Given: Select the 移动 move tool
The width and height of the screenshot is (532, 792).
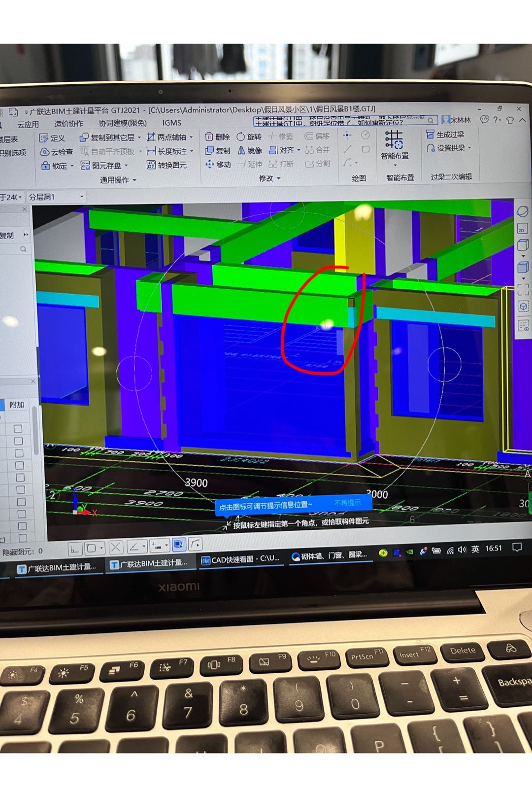Looking at the screenshot, I should [218, 164].
